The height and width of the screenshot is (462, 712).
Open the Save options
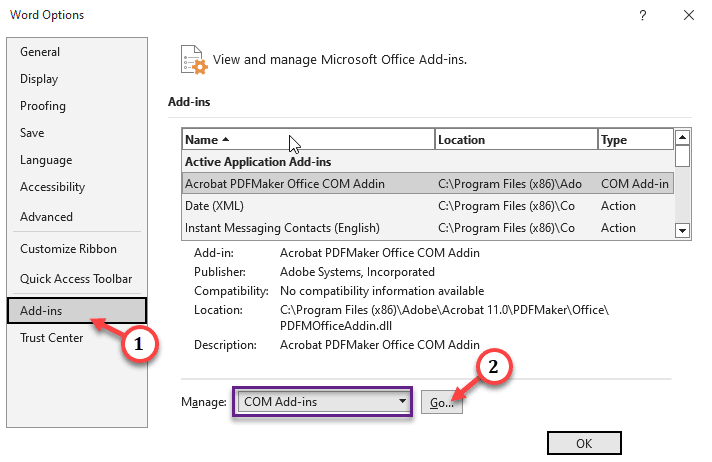tap(32, 133)
